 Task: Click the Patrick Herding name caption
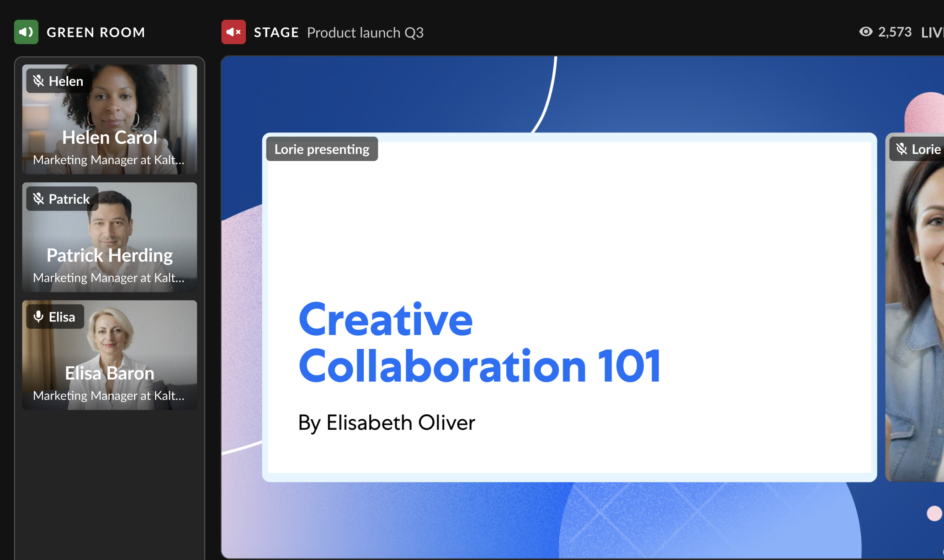click(110, 255)
